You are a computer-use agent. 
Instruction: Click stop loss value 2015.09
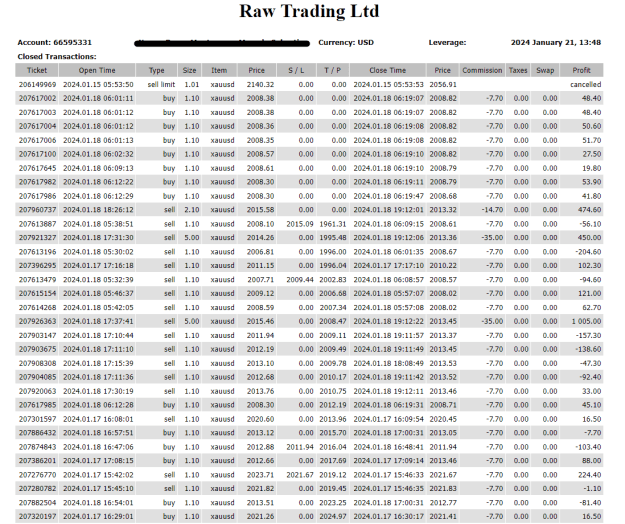(300, 224)
